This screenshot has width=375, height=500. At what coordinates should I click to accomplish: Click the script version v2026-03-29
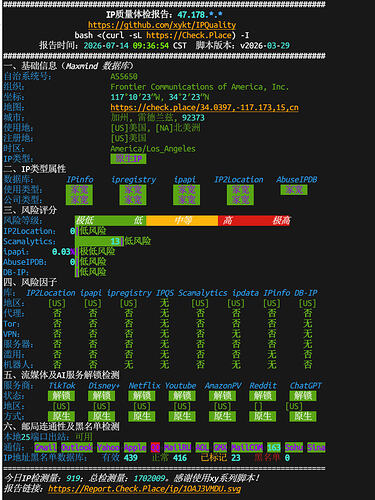click(265, 45)
